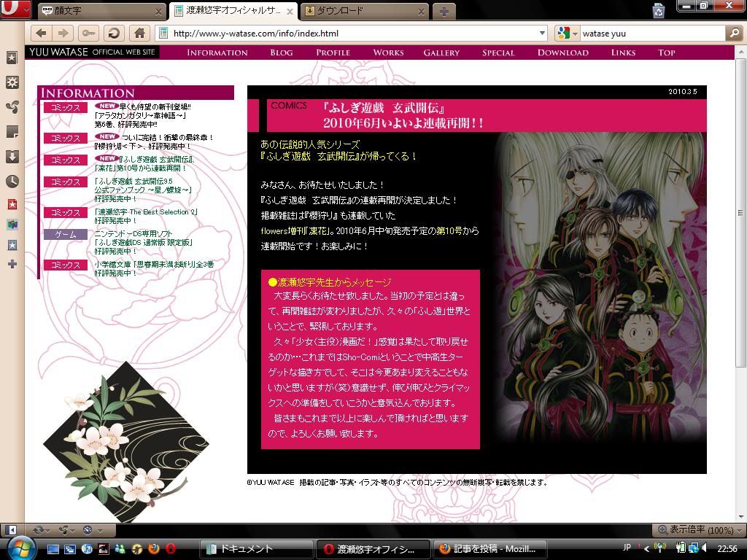Launch Opera from the quick launch bar
This screenshot has height=560, width=747.
coord(171,548)
